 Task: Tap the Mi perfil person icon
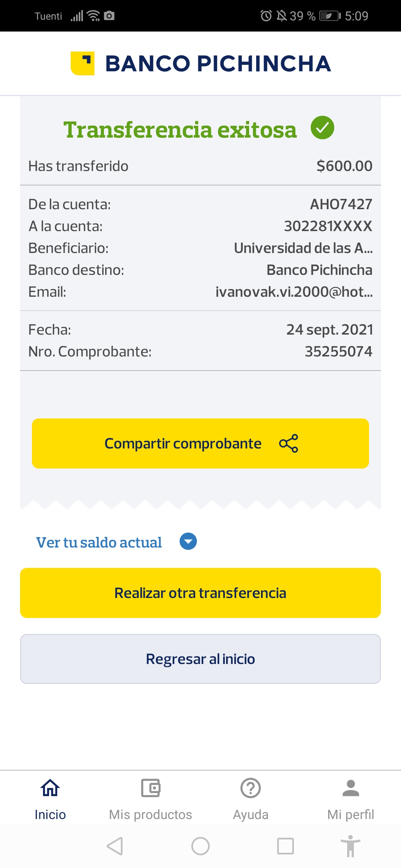[351, 788]
